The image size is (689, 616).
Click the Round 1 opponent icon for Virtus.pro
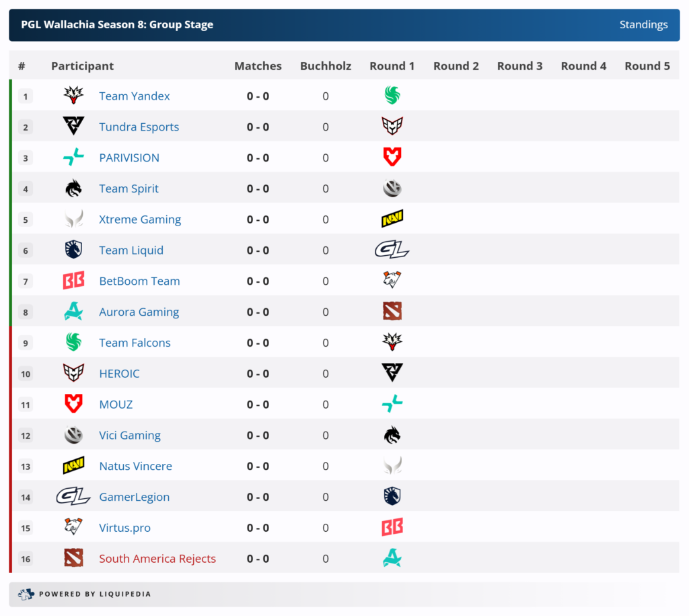392,528
